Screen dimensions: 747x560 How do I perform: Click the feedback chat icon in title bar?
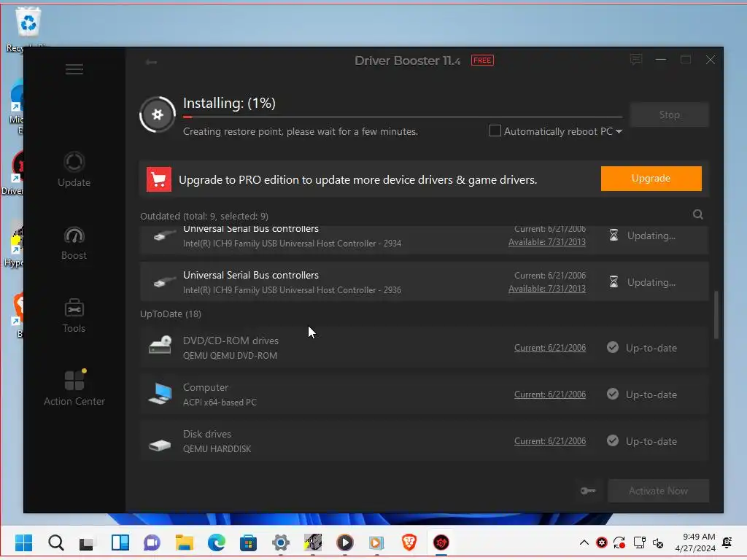click(636, 60)
